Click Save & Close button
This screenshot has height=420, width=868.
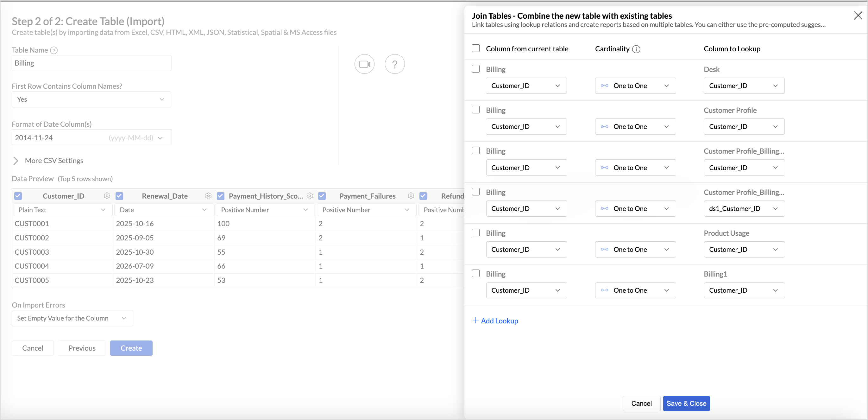click(686, 404)
